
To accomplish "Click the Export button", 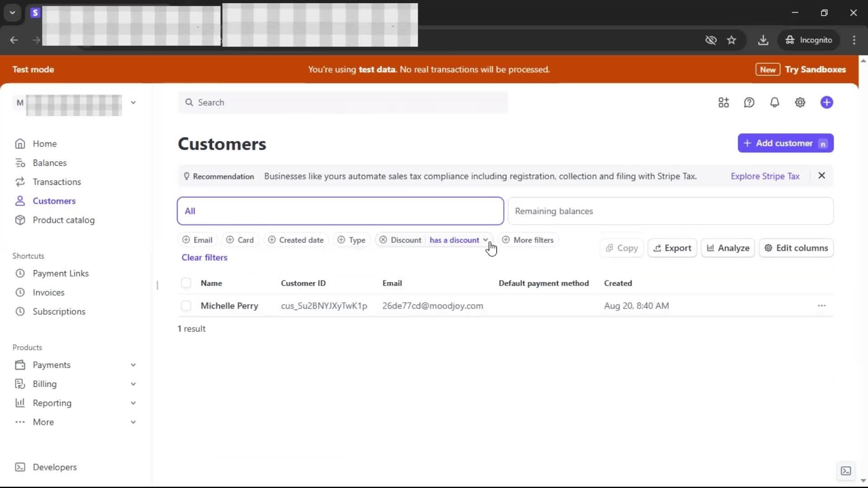I will click(672, 248).
